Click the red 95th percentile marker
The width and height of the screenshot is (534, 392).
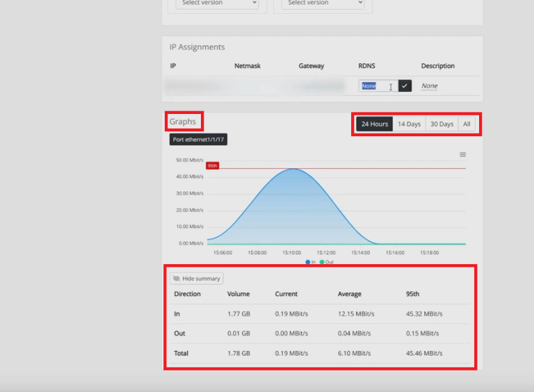(x=212, y=165)
